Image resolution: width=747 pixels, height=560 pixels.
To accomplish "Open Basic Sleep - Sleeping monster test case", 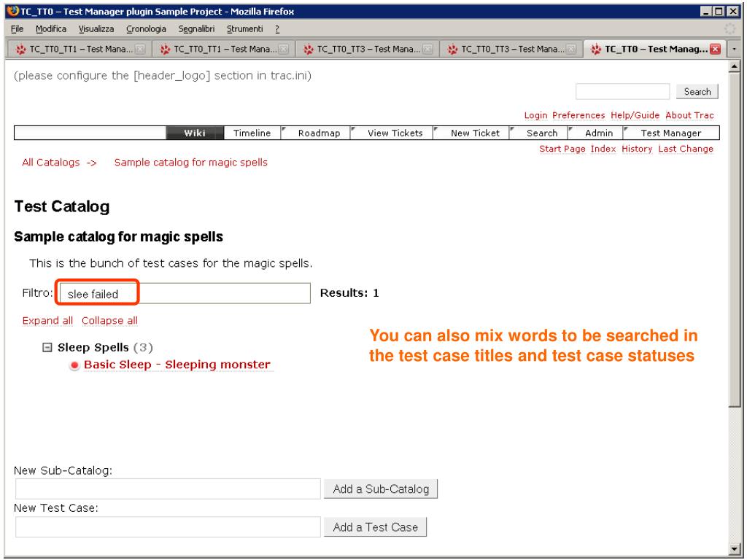I will click(x=177, y=365).
